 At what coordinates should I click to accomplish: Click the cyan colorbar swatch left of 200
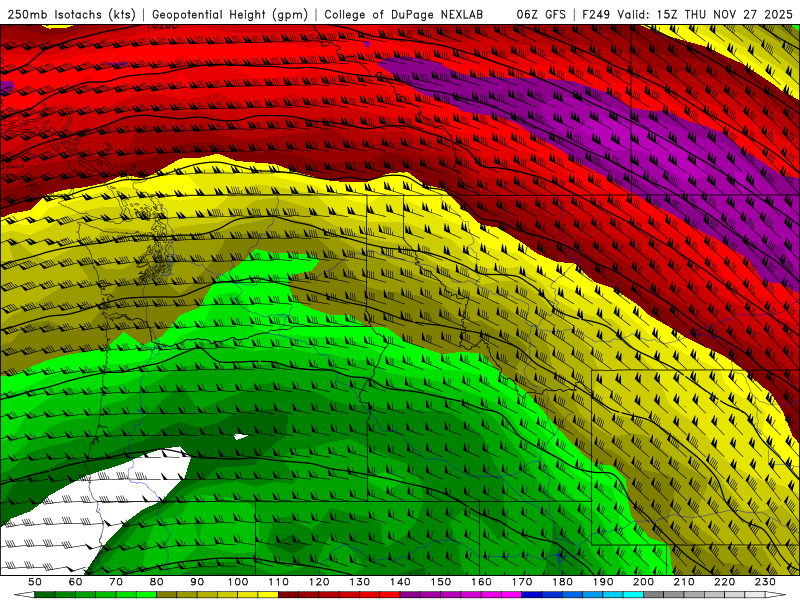(633, 595)
